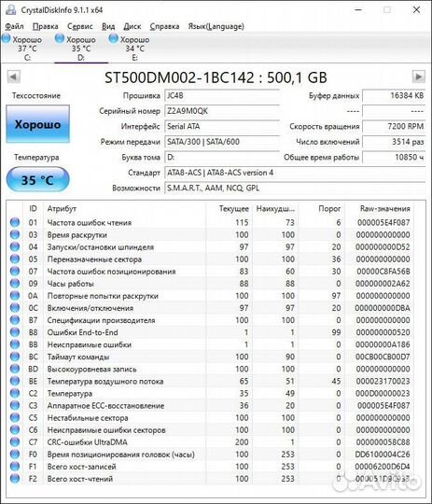Image resolution: width=432 pixels, height=504 pixels.
Task: Open the Язык(Language) menu
Action: click(x=216, y=26)
